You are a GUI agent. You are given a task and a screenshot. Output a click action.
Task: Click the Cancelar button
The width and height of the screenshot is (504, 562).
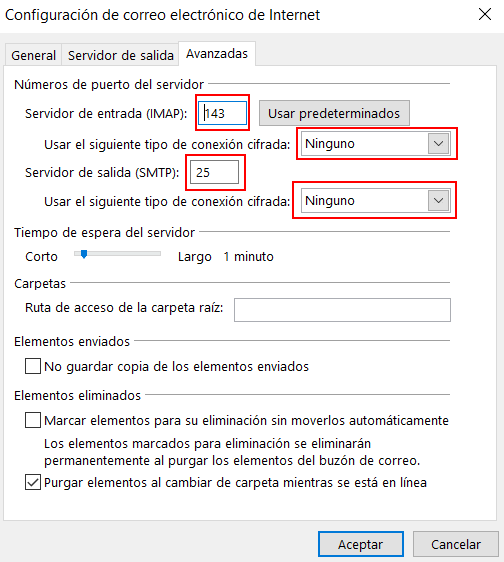456,544
